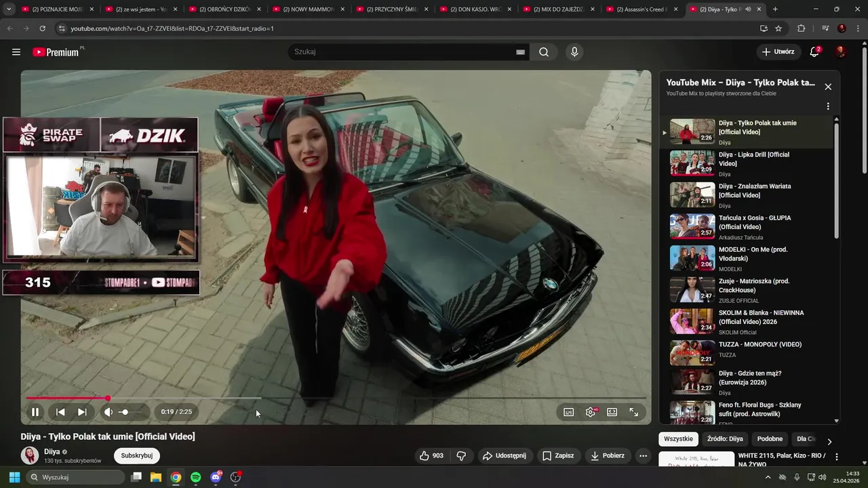Select SKOLIM & Blanka - NIEWINNA entry

[745, 322]
